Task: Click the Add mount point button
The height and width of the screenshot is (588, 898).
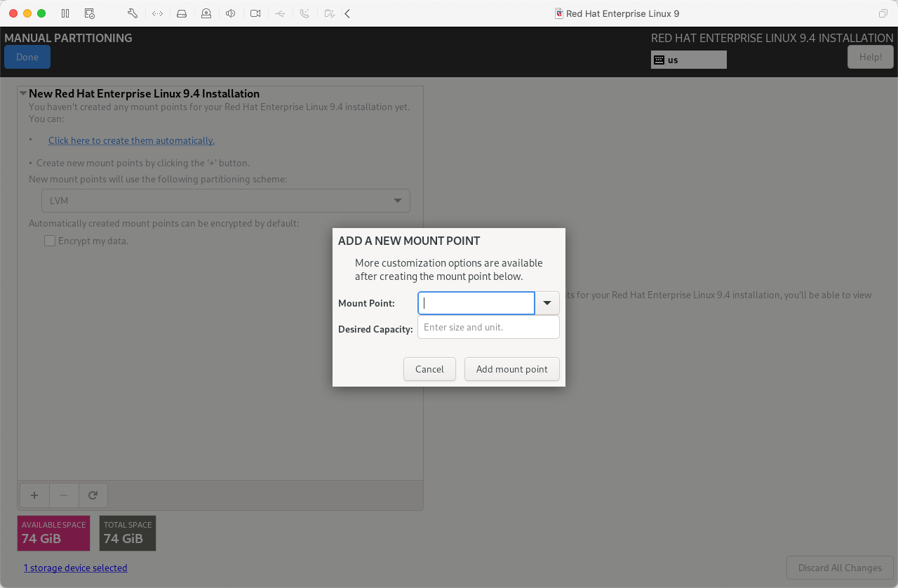Action: point(511,369)
